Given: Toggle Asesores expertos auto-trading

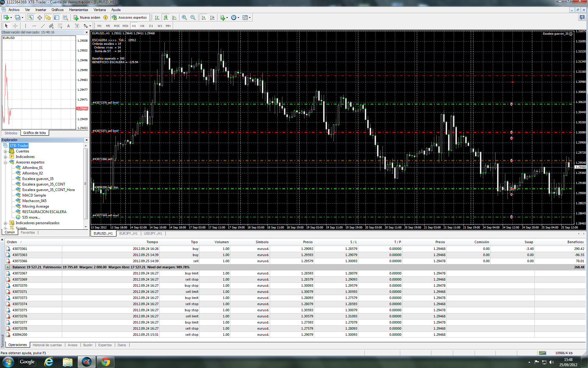Looking at the screenshot, I should (x=130, y=17).
